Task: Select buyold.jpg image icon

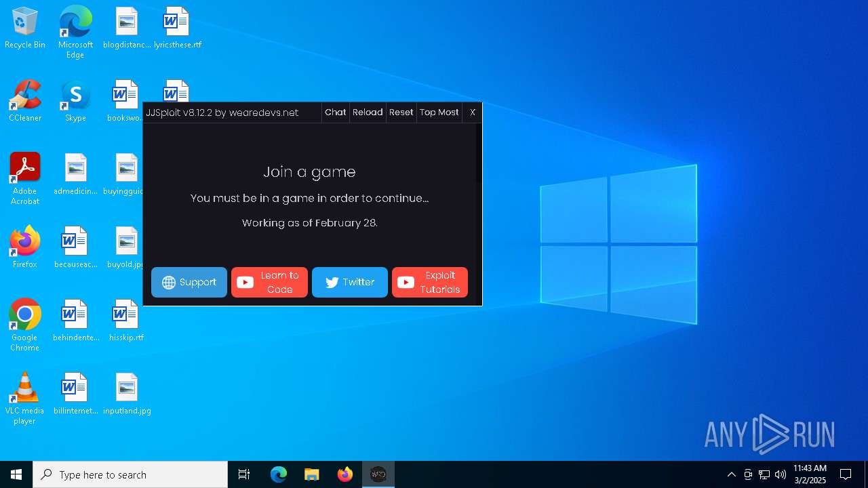Action: pos(125,247)
